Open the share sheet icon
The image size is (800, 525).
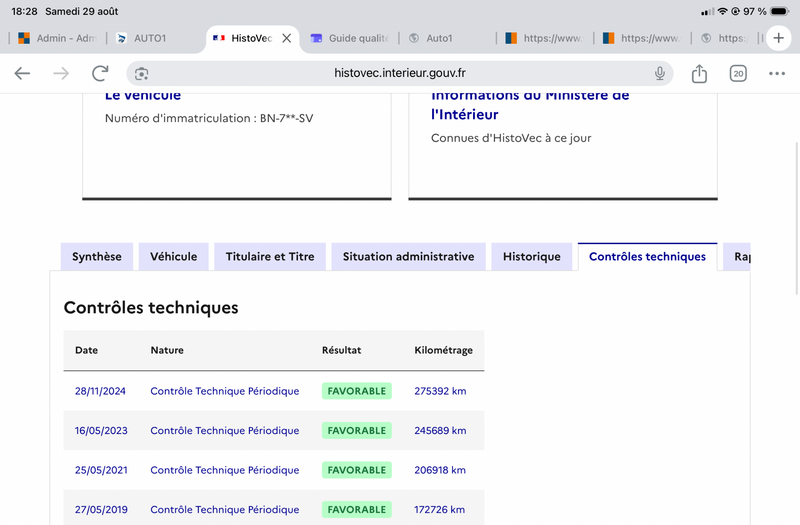pos(699,73)
